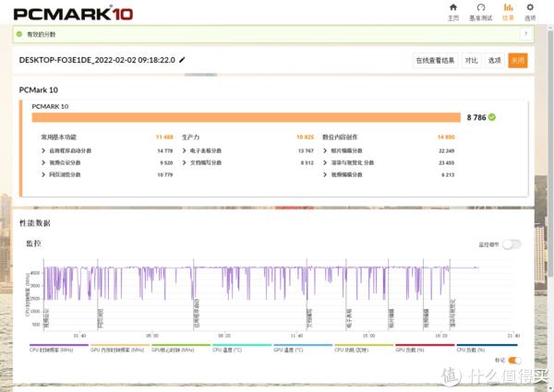This screenshot has height=392, width=554.
Task: Click the orange PCMark 10 score bar
Action: [247, 117]
